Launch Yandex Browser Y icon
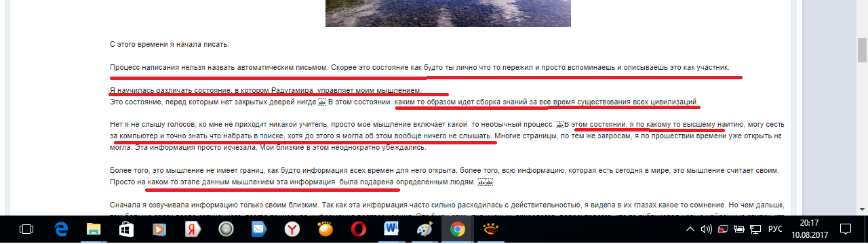Viewport: 868px width, 244px height. [x=292, y=230]
